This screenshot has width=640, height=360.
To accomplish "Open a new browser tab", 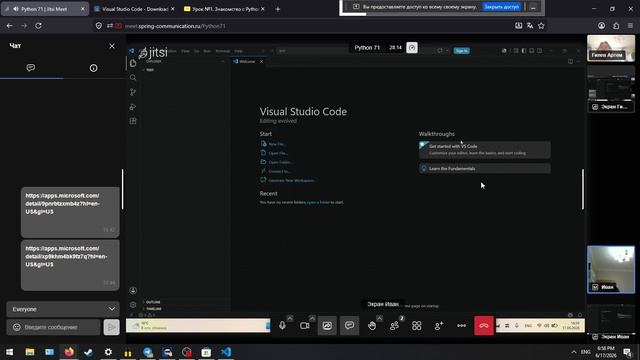I will click(278, 9).
